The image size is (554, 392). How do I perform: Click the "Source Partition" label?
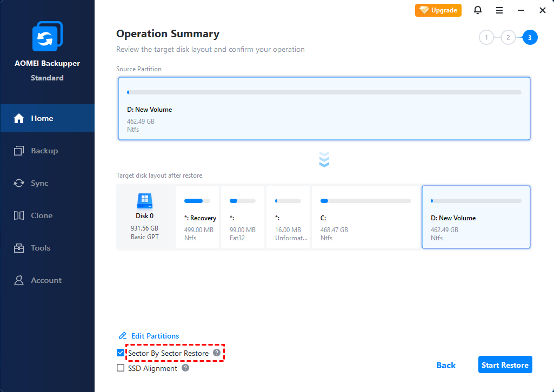pyautogui.click(x=139, y=69)
